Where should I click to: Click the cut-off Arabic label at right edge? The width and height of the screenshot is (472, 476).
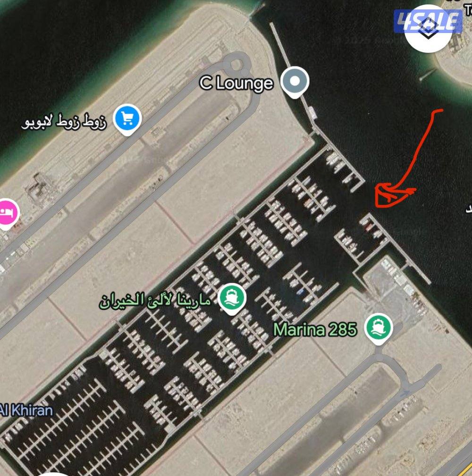[x=469, y=209]
